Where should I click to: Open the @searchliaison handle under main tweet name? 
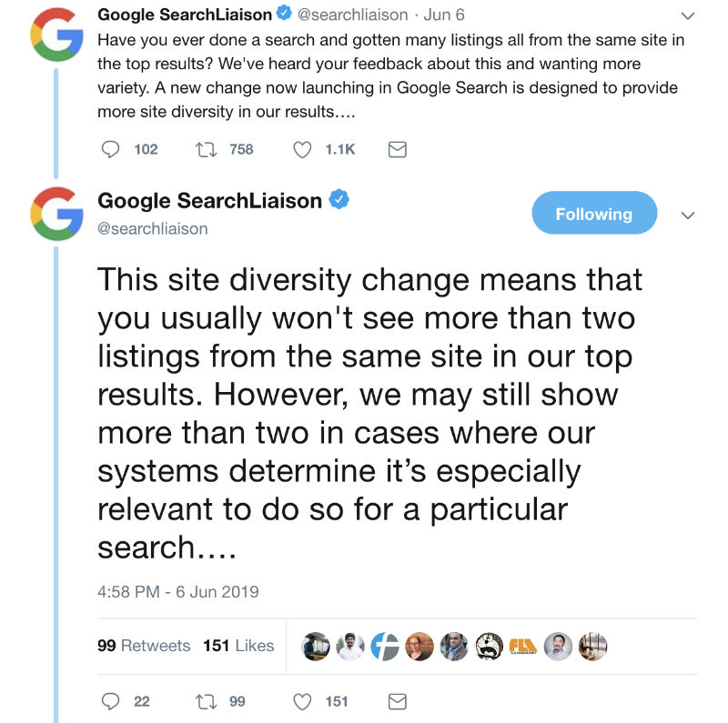pos(153,228)
